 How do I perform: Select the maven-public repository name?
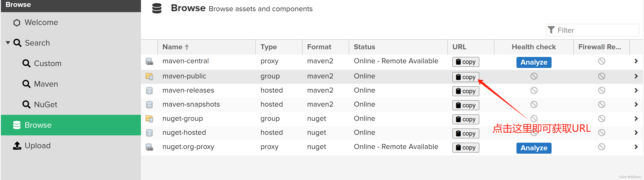point(184,76)
